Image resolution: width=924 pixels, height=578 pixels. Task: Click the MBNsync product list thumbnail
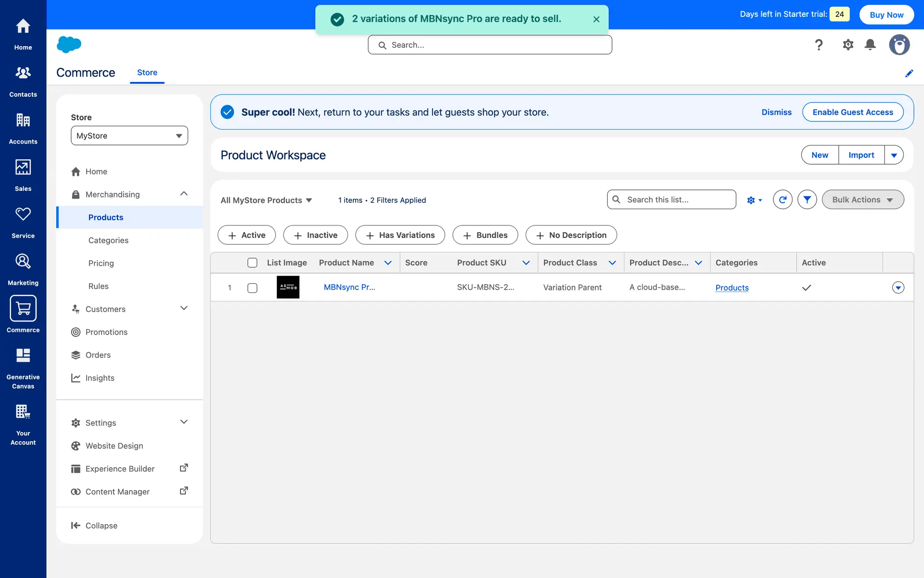pos(288,287)
